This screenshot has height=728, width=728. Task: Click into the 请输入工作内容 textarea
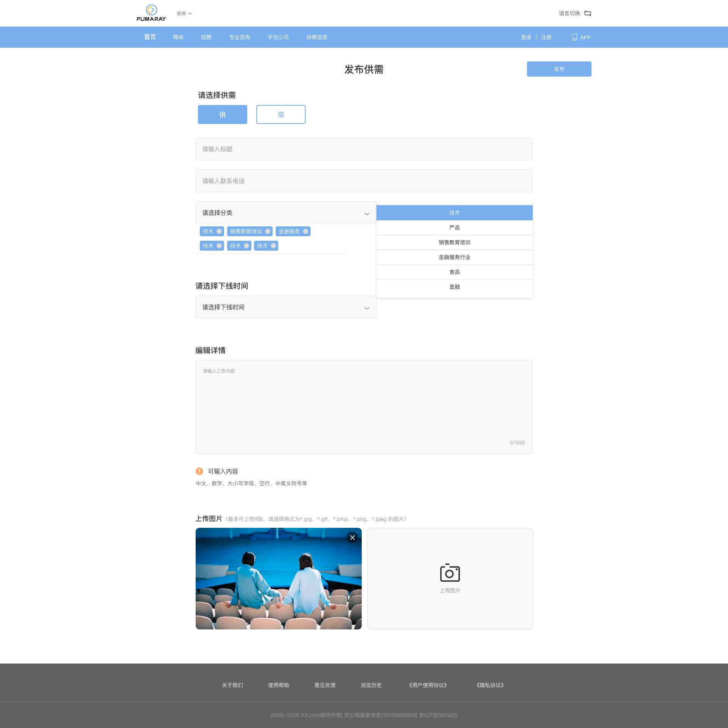tap(364, 407)
